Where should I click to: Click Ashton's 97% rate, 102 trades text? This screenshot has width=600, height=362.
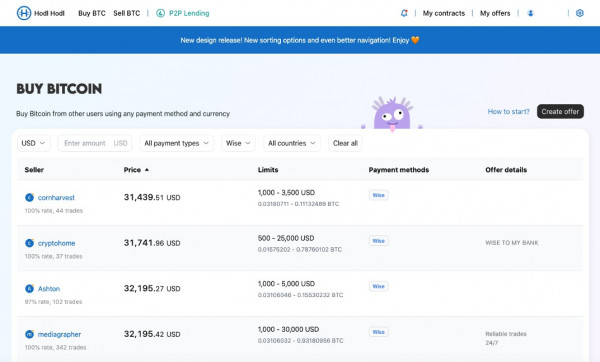(x=54, y=302)
